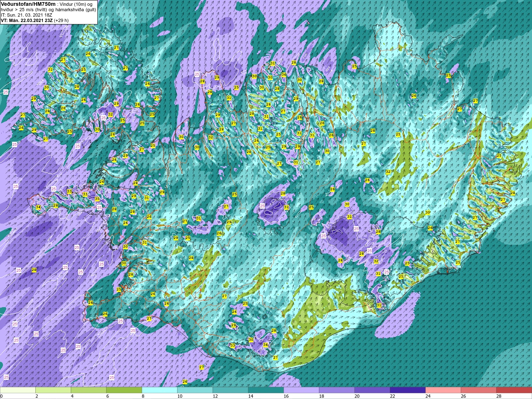Choose the olive 6–8 legend swatch
Viewport: 532px width, 399px height.
point(124,390)
